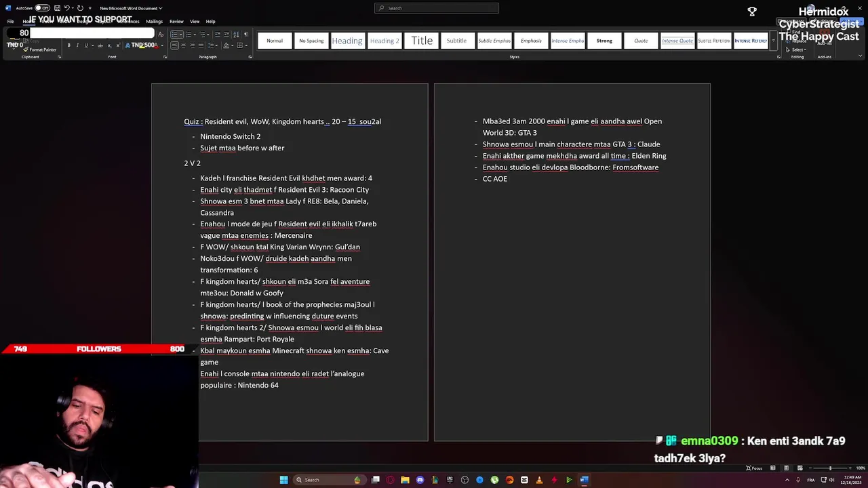Switch to Print Layout view icon

[x=786, y=468]
